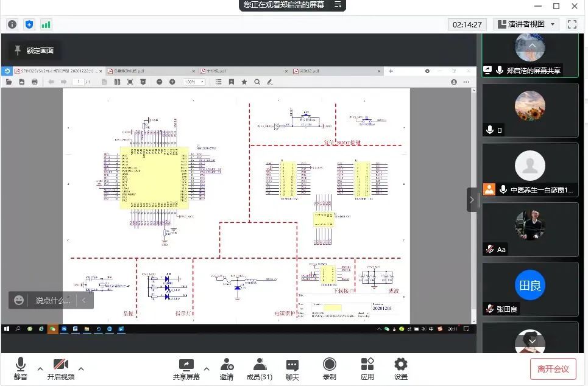Check the green network signal icon
Screen dimensions: 588x386
coord(46,24)
